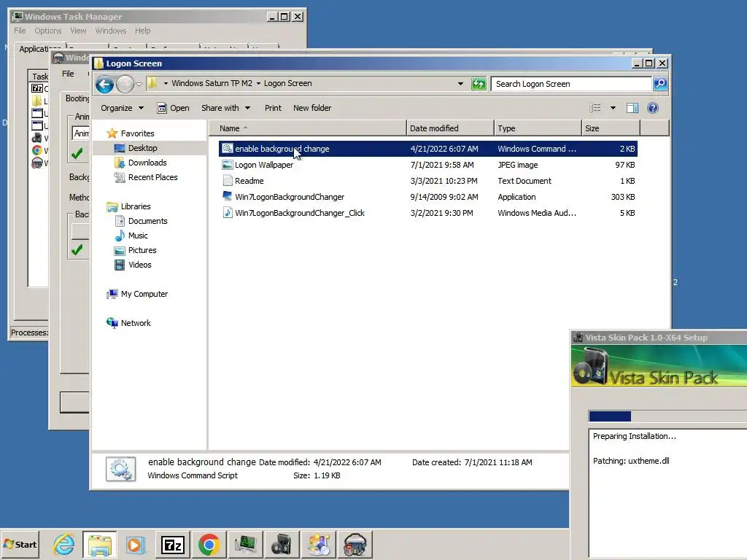Open Videos library
This screenshot has width=747, height=560.
[x=139, y=265]
